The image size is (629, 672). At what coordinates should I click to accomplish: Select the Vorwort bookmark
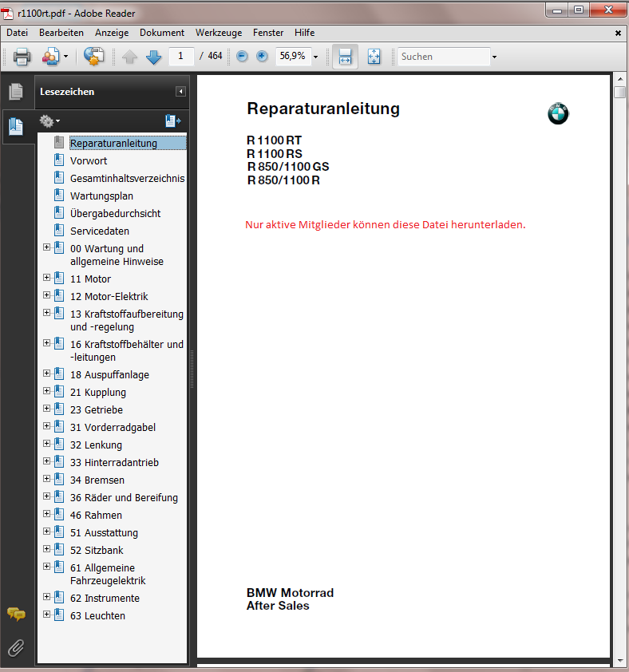[x=89, y=160]
